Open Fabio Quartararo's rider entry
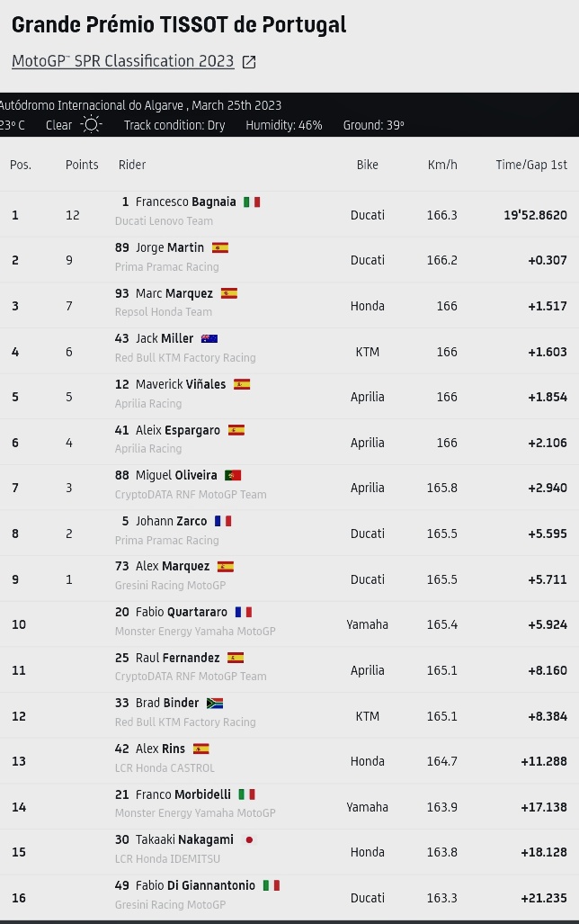579x924 pixels. (x=181, y=612)
